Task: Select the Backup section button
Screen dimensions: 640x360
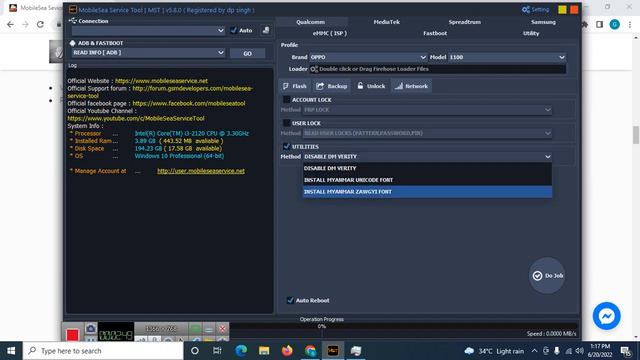Action: point(331,86)
